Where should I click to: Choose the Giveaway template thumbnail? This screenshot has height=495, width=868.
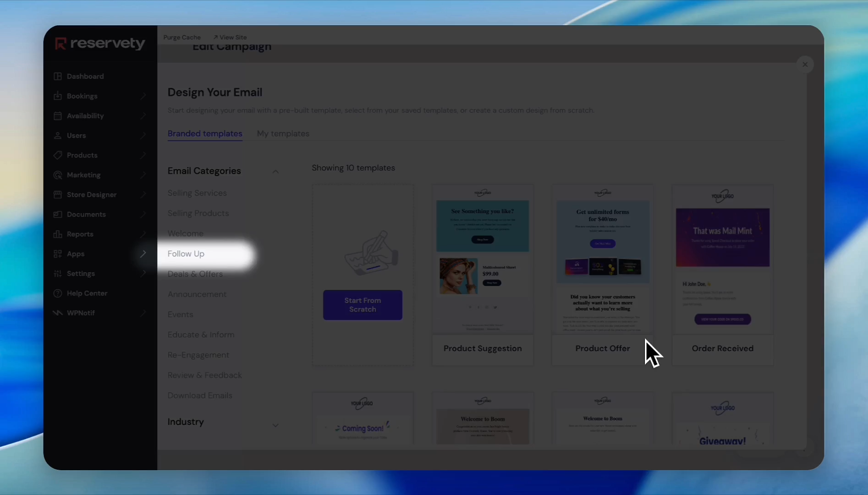722,418
